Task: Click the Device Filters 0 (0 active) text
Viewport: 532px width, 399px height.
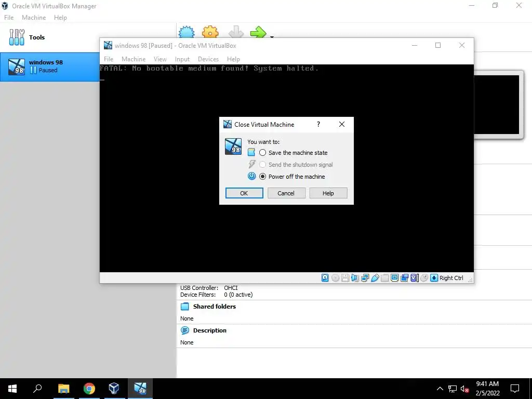Action: coord(238,295)
